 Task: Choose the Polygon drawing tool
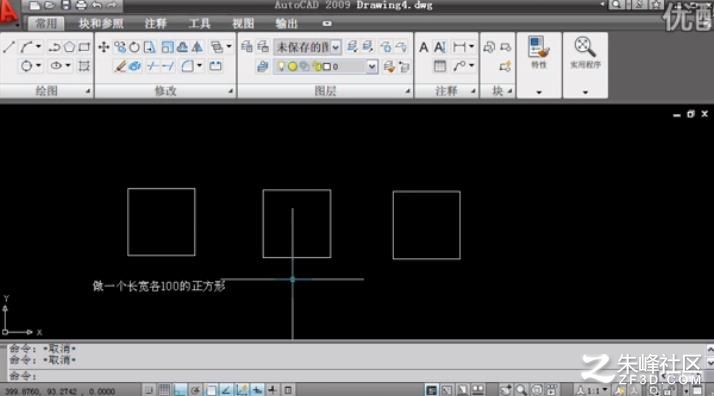[x=69, y=47]
